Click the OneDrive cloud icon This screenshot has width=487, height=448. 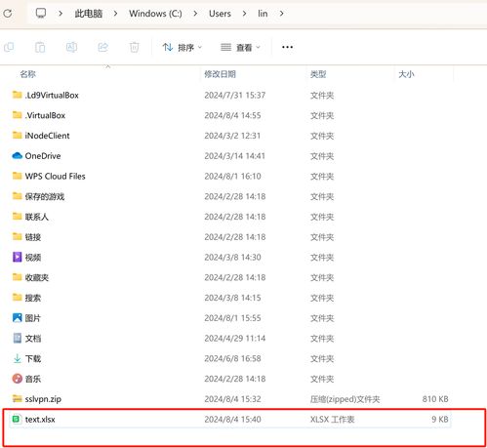pyautogui.click(x=17, y=155)
